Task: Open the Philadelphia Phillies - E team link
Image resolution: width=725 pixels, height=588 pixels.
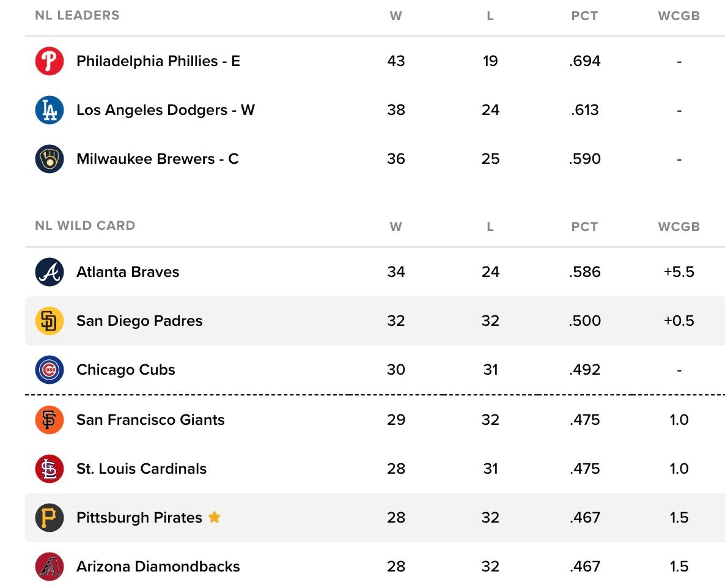Action: pyautogui.click(x=158, y=61)
